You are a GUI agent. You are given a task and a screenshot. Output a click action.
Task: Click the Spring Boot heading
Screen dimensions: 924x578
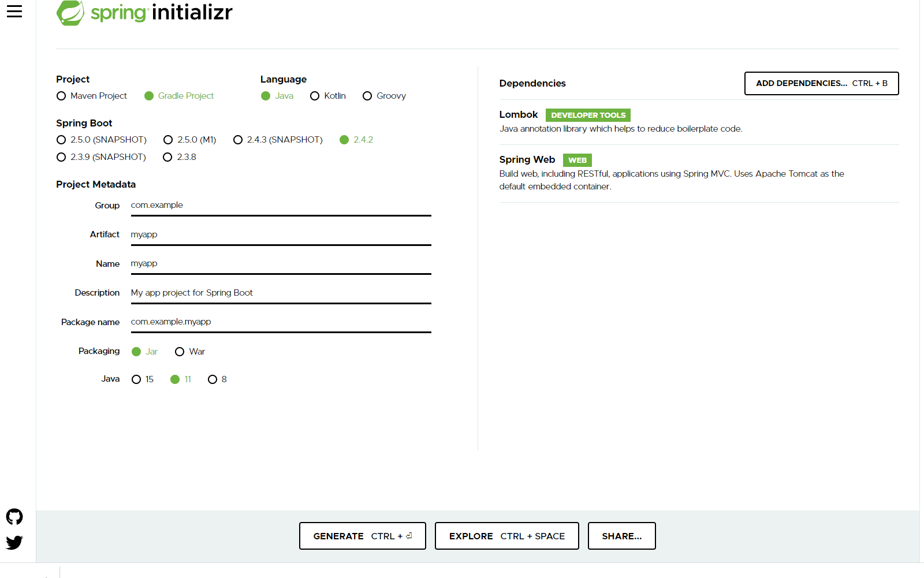click(84, 123)
